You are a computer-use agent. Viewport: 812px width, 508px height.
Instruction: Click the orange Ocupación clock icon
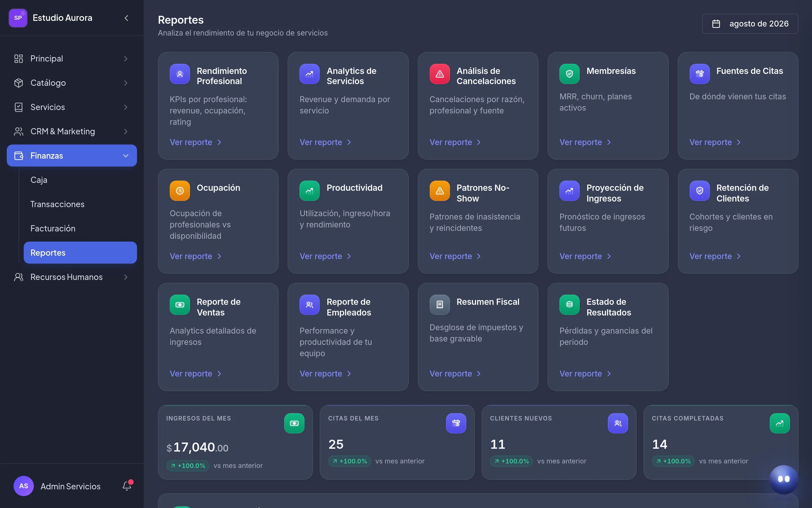click(x=180, y=191)
